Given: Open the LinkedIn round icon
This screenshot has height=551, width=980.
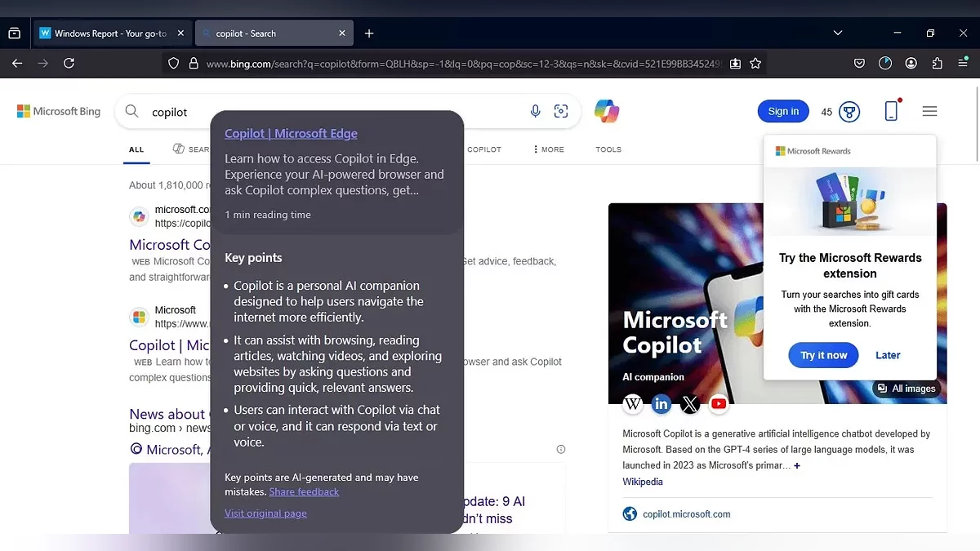Looking at the screenshot, I should pyautogui.click(x=661, y=403).
